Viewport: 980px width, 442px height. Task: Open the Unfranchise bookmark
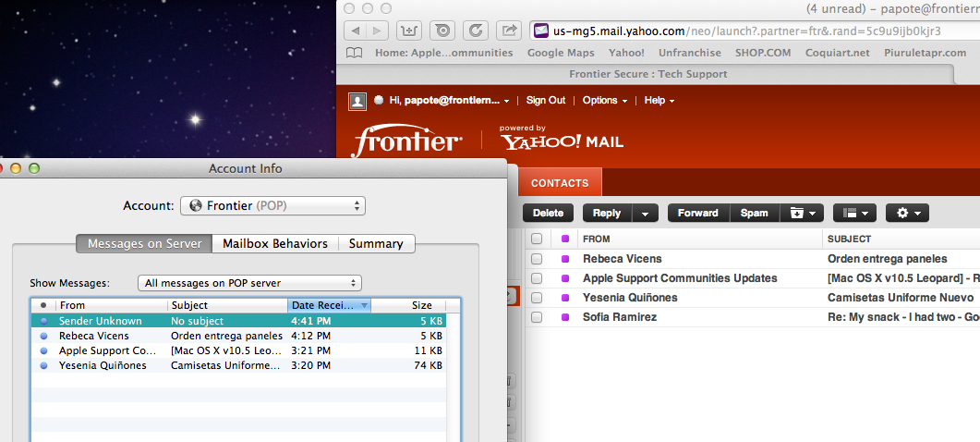689,54
